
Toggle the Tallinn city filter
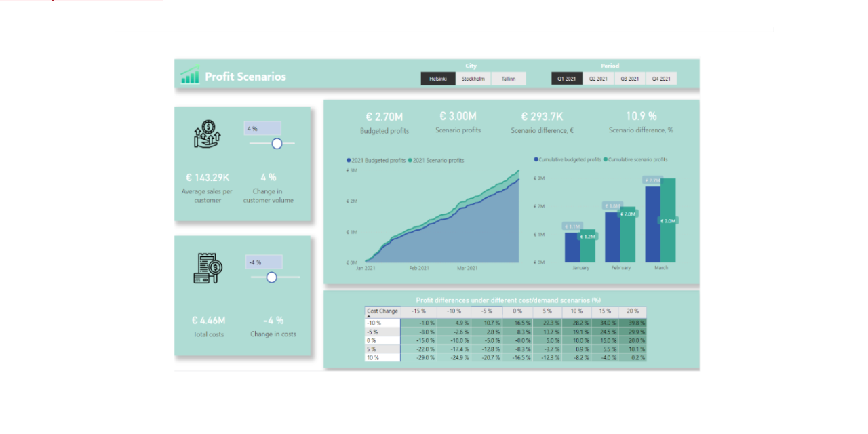click(x=509, y=78)
